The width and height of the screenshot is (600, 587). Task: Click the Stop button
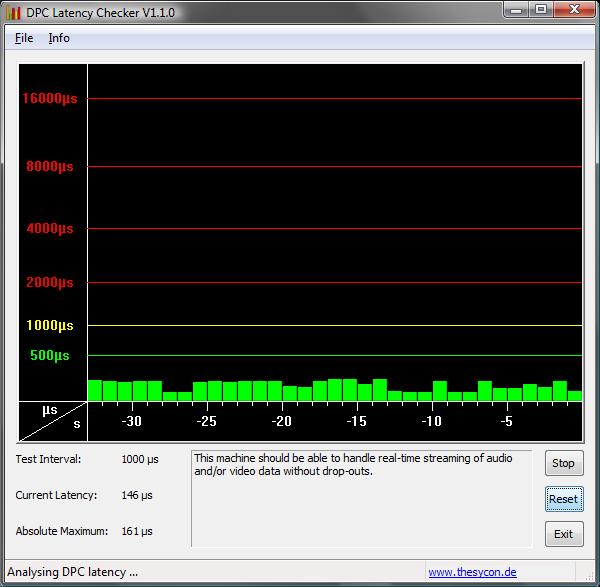tap(564, 463)
